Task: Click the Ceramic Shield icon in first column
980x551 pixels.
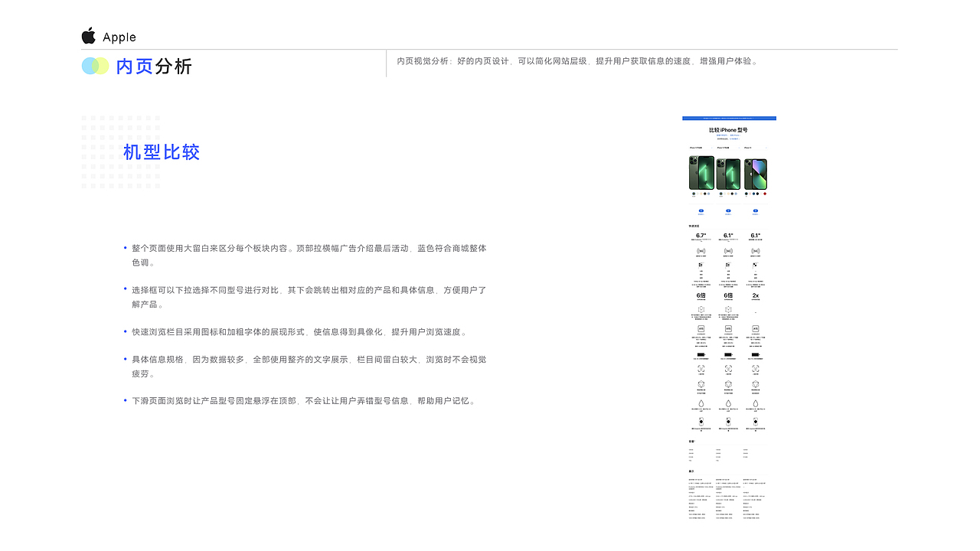Action: (701, 384)
